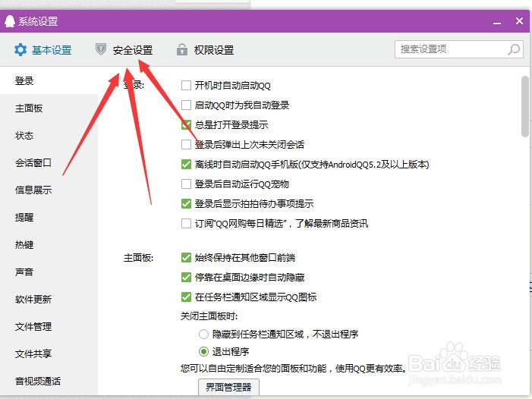Open 信息展示 settings in sidebar
This screenshot has width=532, height=399.
49,190
